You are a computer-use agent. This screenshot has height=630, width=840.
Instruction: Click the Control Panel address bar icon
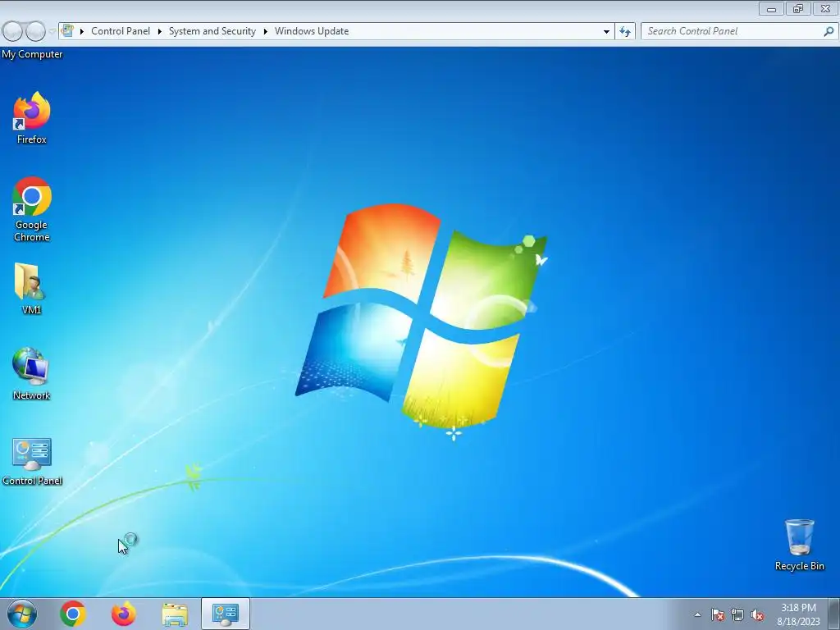[x=67, y=30]
